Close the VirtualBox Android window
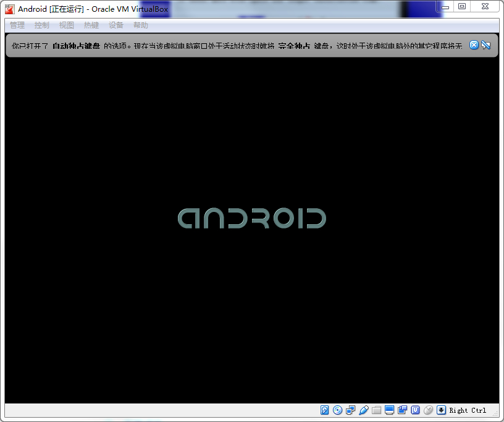The image size is (504, 422). [x=485, y=7]
